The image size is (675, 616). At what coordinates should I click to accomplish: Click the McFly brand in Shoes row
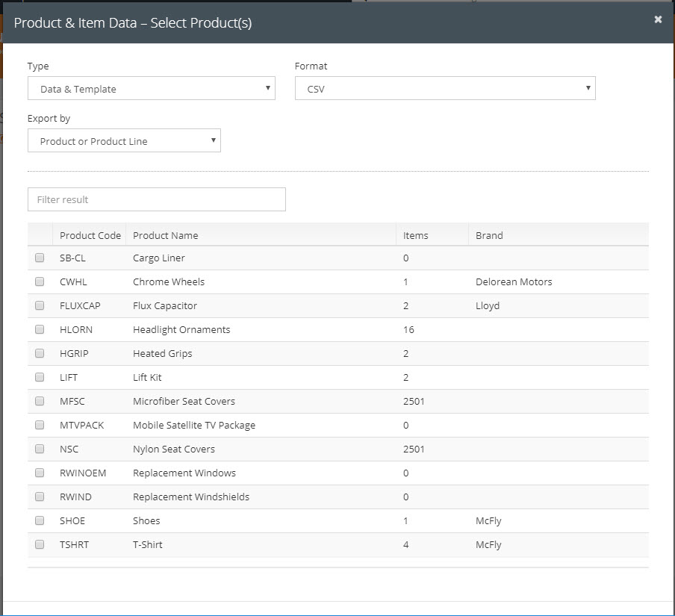pyautogui.click(x=488, y=520)
